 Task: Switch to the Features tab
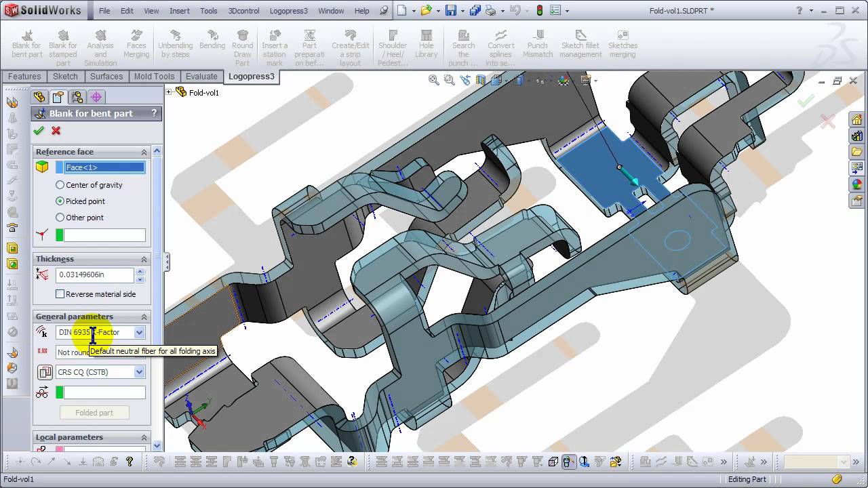click(24, 77)
